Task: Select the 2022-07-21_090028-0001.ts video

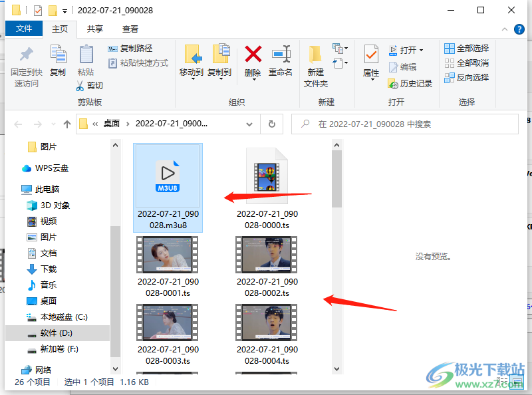Action: (x=168, y=267)
